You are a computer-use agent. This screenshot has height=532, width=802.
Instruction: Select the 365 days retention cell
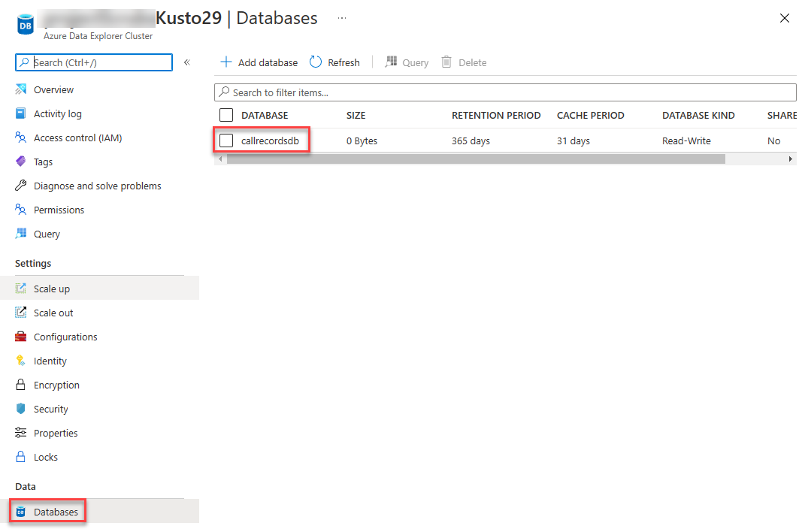coord(471,141)
